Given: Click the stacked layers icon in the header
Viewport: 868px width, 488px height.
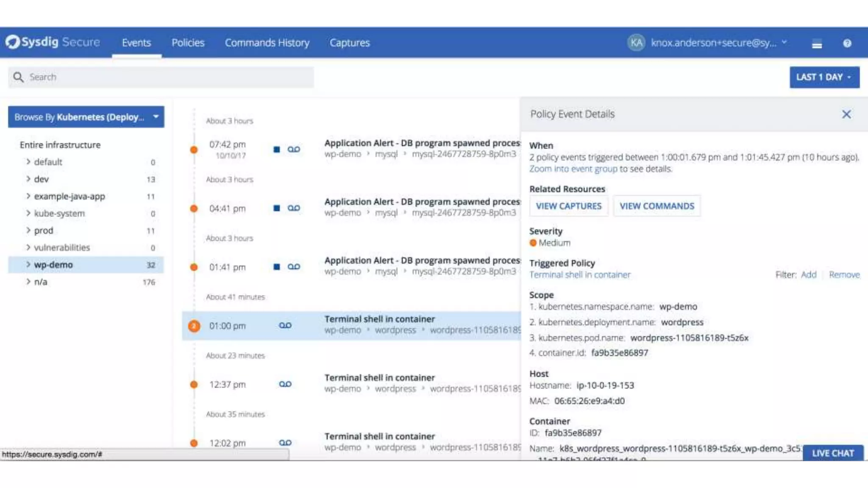Looking at the screenshot, I should tap(817, 44).
